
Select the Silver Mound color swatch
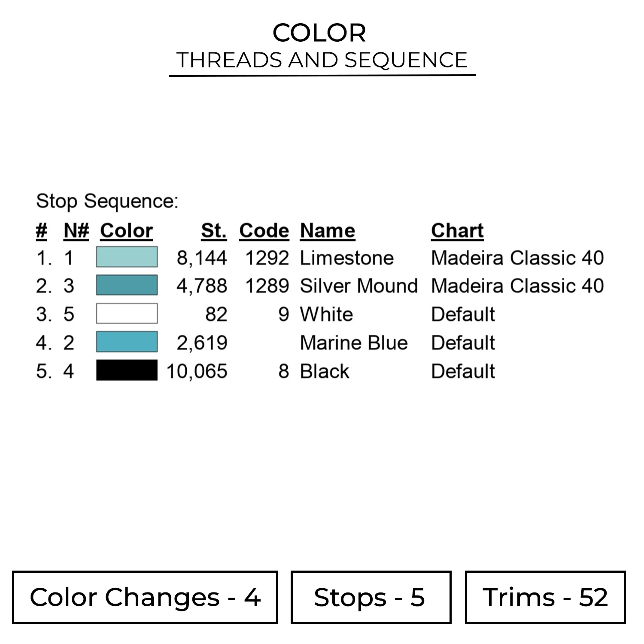pos(127,286)
